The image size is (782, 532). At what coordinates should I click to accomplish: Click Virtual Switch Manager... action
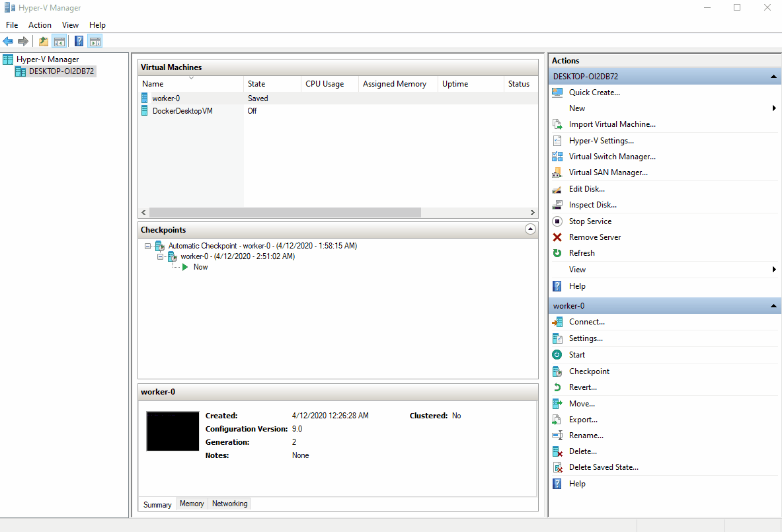(x=612, y=157)
